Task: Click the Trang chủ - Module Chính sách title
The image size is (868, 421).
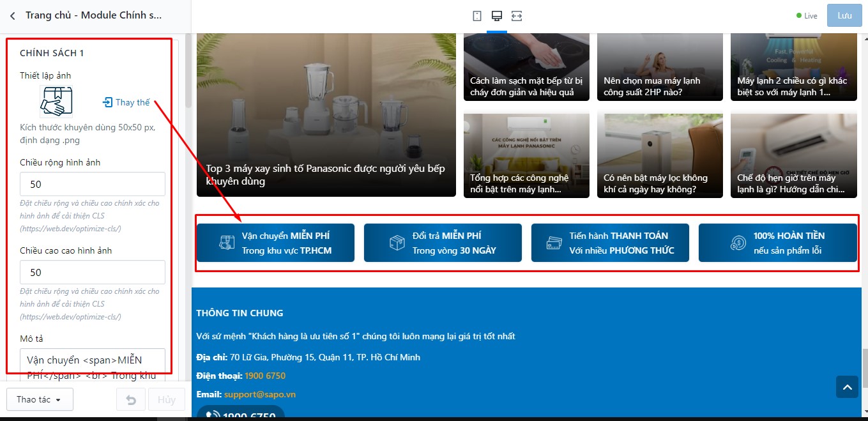Action: (x=94, y=15)
